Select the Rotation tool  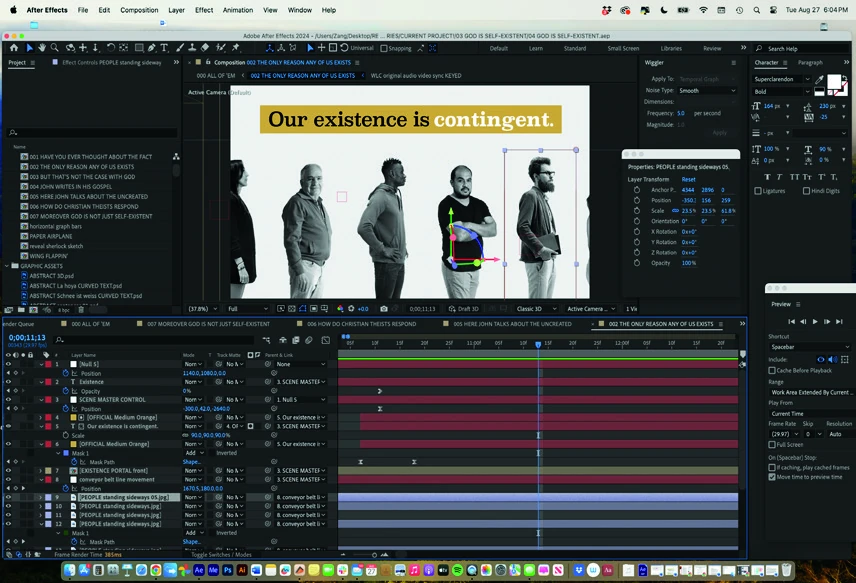tap(110, 48)
